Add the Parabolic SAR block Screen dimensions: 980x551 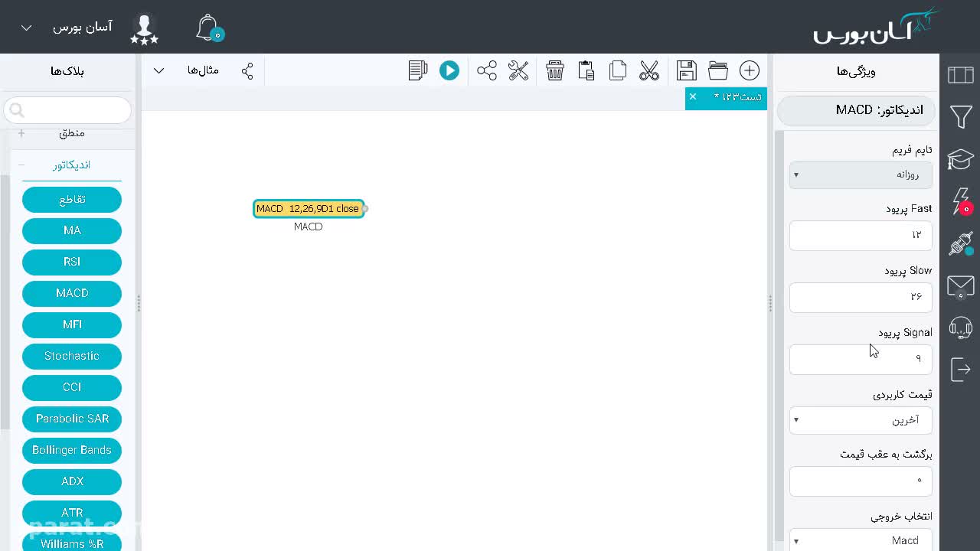pyautogui.click(x=72, y=419)
